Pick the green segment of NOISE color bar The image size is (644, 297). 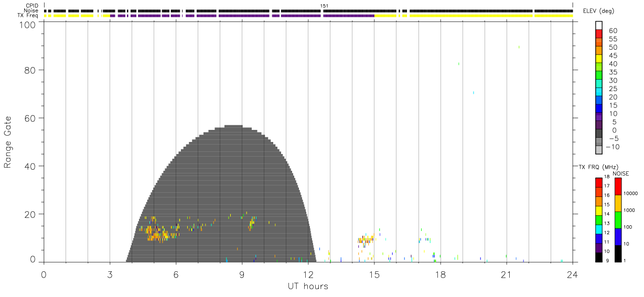[618, 220]
